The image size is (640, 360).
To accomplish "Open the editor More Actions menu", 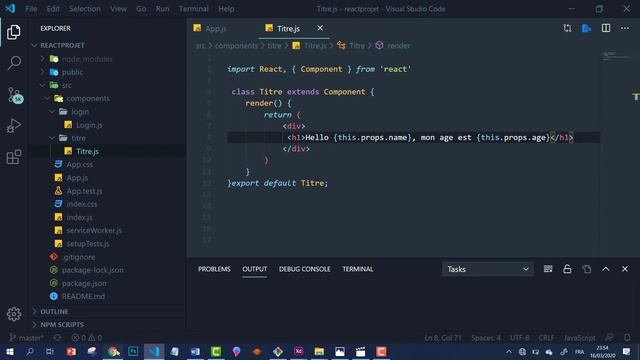I will coord(625,28).
